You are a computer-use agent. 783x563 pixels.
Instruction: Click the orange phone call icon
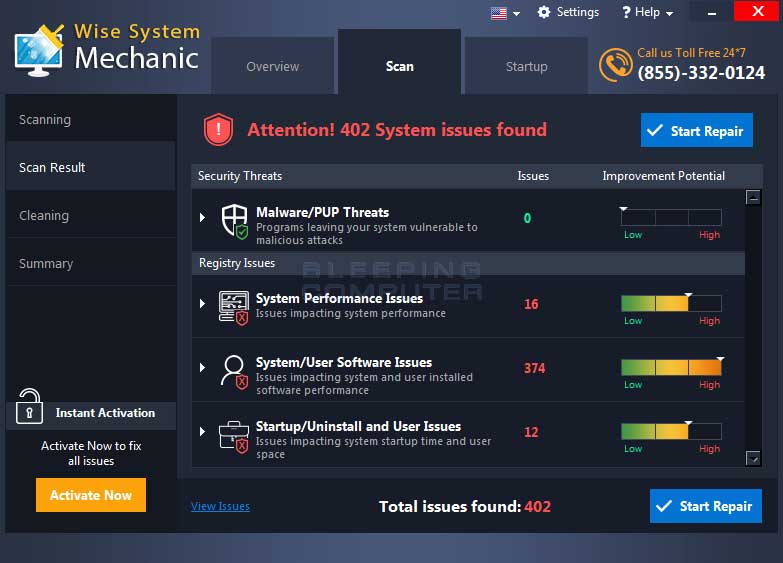(615, 65)
